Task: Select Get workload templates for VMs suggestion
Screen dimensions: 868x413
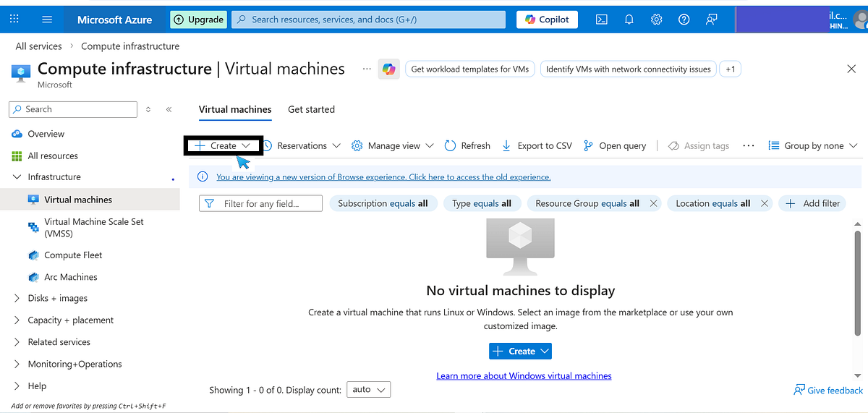Action: tap(470, 69)
